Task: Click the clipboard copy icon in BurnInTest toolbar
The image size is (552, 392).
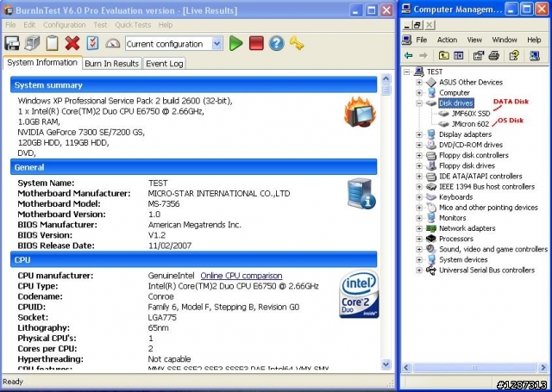Action: pyautogui.click(x=52, y=44)
